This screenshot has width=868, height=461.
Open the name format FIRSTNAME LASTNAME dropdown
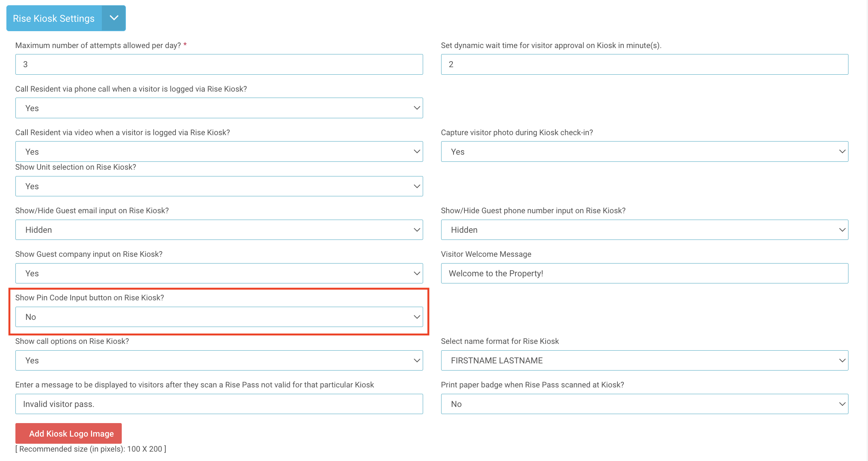click(x=644, y=360)
